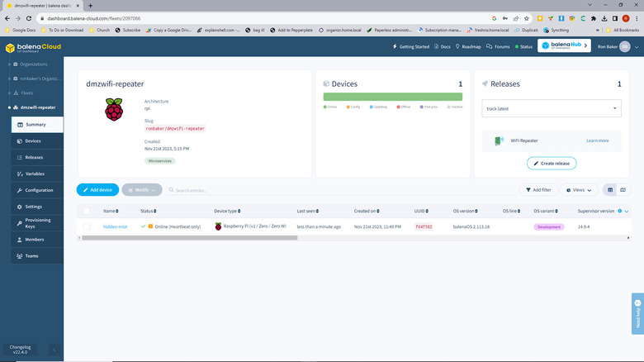Switch to the map view icon
This screenshot has width=644, height=362.
coord(623,189)
